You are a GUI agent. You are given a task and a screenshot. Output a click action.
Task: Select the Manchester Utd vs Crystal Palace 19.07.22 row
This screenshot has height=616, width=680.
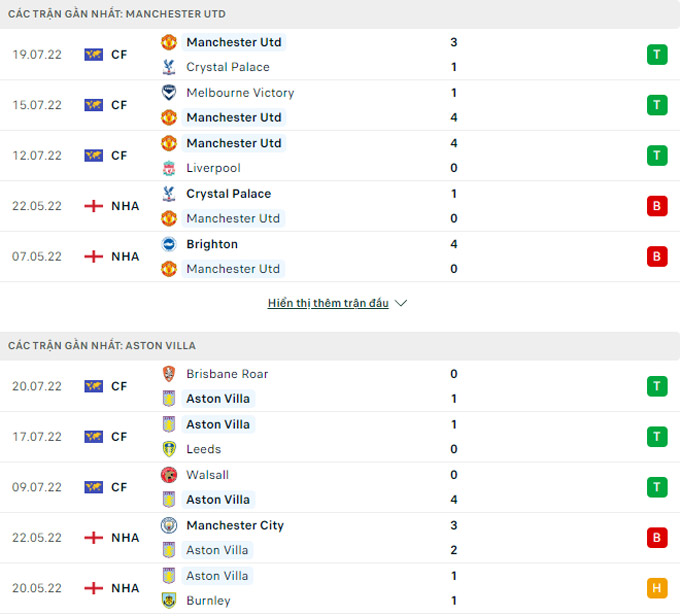click(340, 55)
